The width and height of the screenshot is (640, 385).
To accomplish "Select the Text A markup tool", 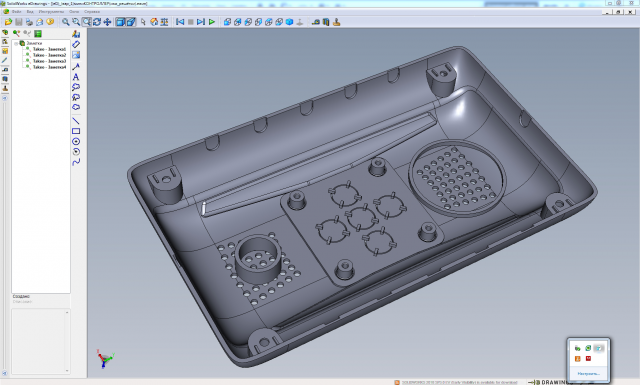I will (76, 77).
